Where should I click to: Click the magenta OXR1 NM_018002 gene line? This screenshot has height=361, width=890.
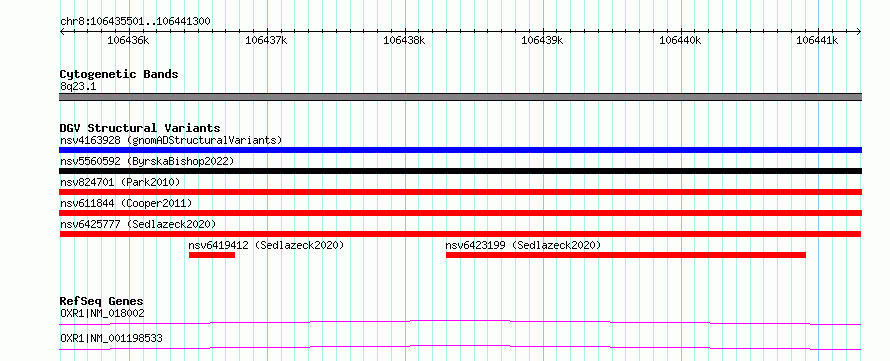[460, 322]
